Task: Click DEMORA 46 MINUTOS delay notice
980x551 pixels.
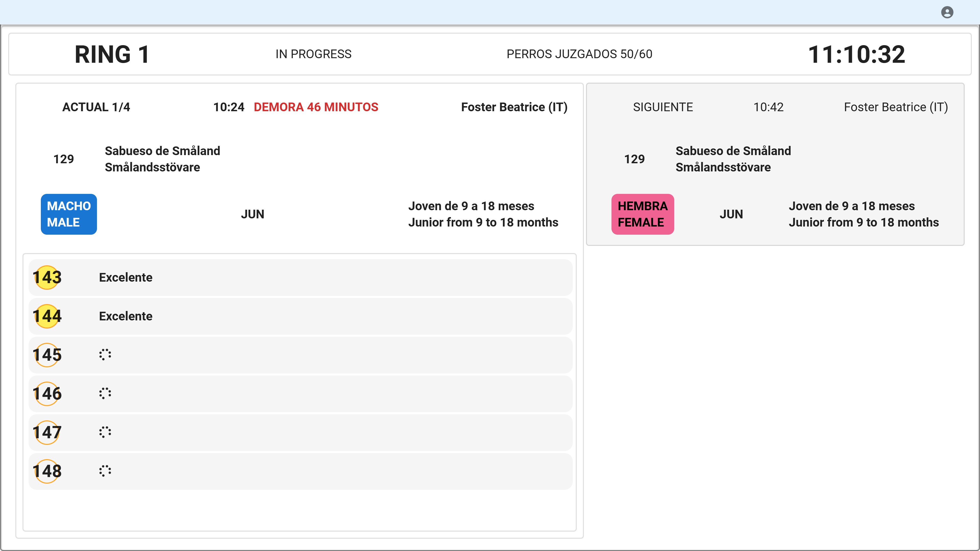Action: 316,107
